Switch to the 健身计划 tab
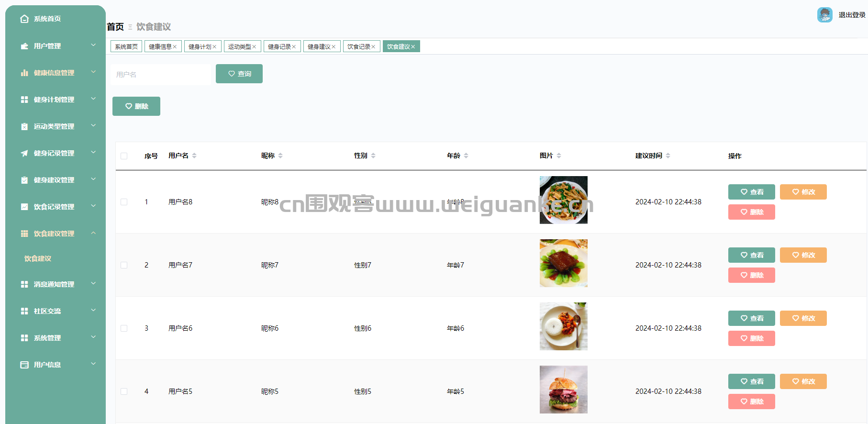Viewport: 868px width, 424px height. coord(200,46)
